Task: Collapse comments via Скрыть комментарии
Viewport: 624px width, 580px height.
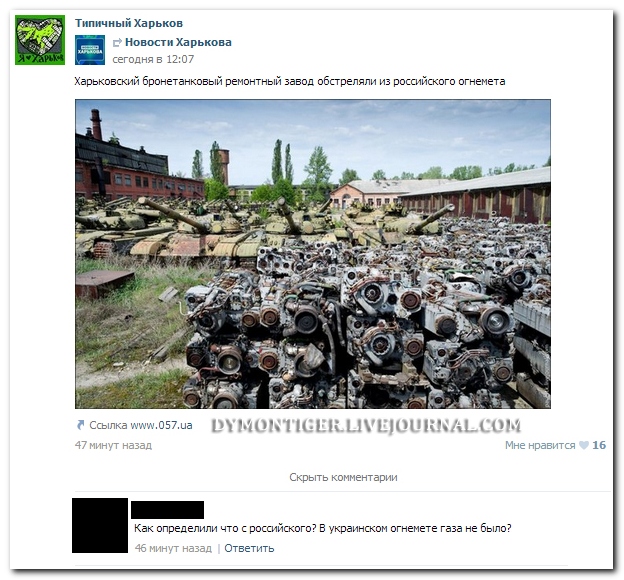Action: pyautogui.click(x=343, y=477)
